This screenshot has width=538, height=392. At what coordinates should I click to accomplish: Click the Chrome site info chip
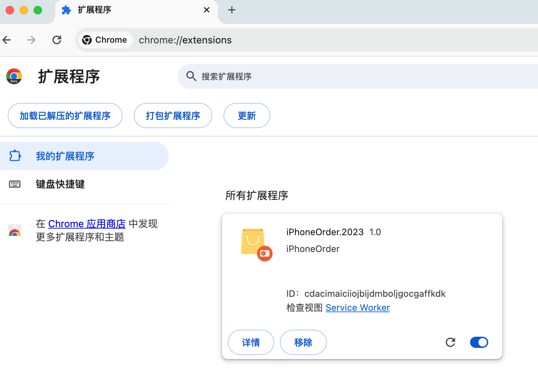coord(105,40)
